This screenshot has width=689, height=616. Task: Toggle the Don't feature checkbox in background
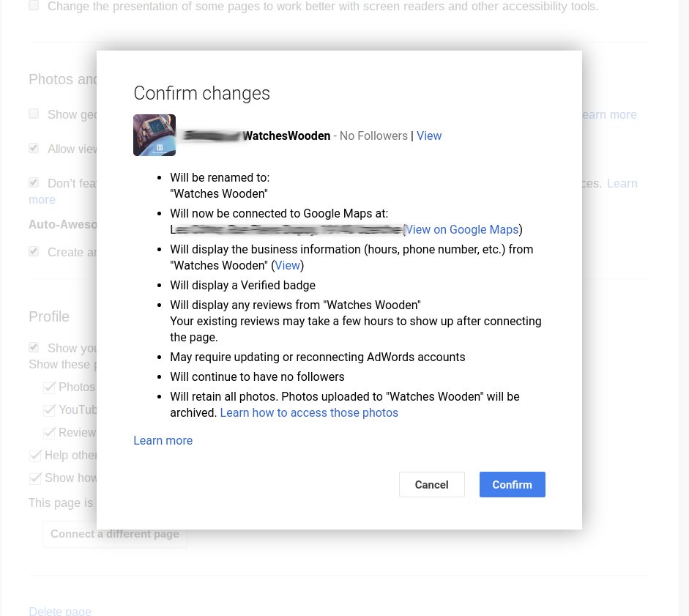(34, 182)
